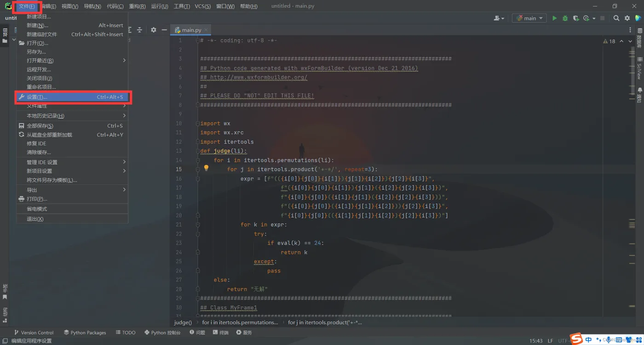Open the 导航 menu

click(92, 6)
